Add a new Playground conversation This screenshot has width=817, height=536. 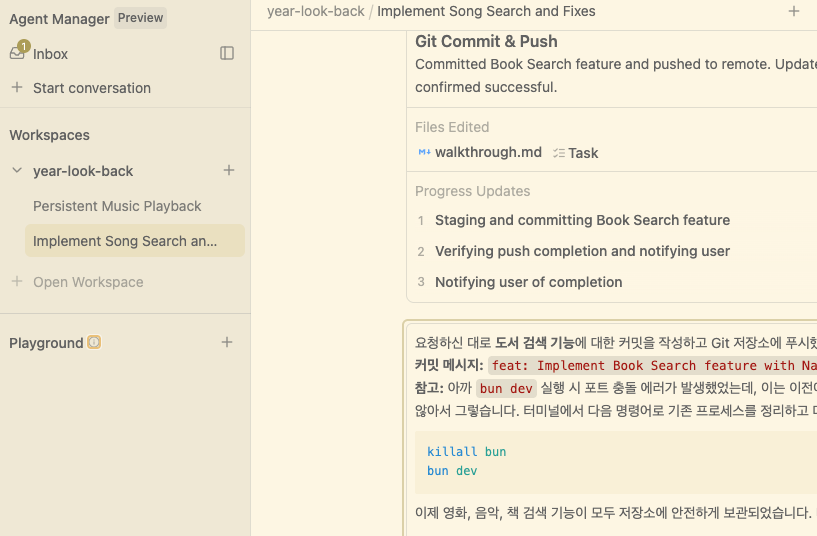(x=227, y=342)
